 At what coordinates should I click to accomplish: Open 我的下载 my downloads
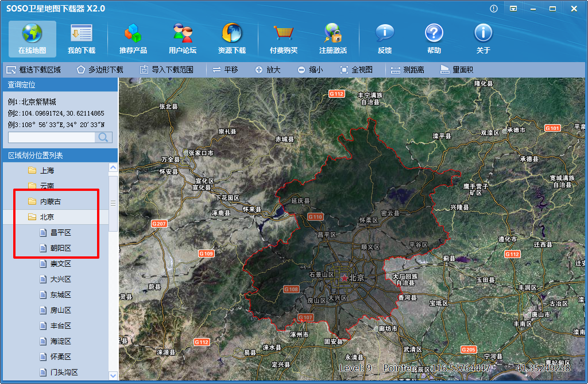pos(82,39)
